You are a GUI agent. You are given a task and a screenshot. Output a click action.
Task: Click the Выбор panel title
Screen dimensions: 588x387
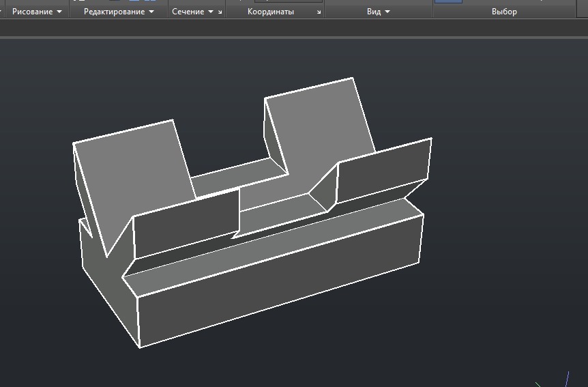504,12
